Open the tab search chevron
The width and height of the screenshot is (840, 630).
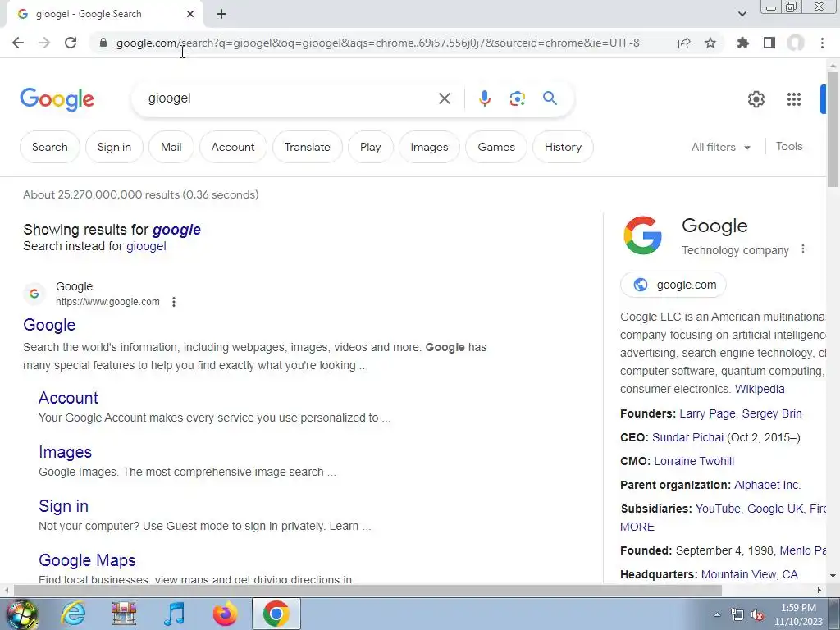tap(742, 14)
